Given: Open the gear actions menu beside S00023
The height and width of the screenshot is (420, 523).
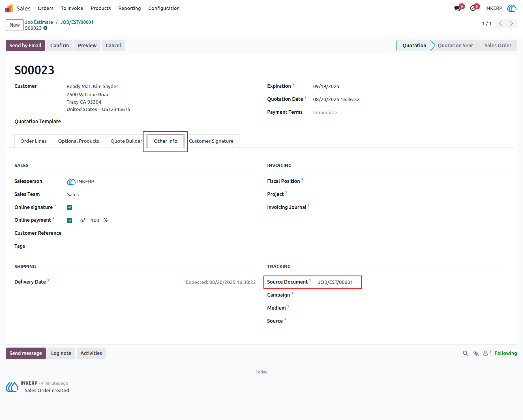Looking at the screenshot, I should click(45, 28).
